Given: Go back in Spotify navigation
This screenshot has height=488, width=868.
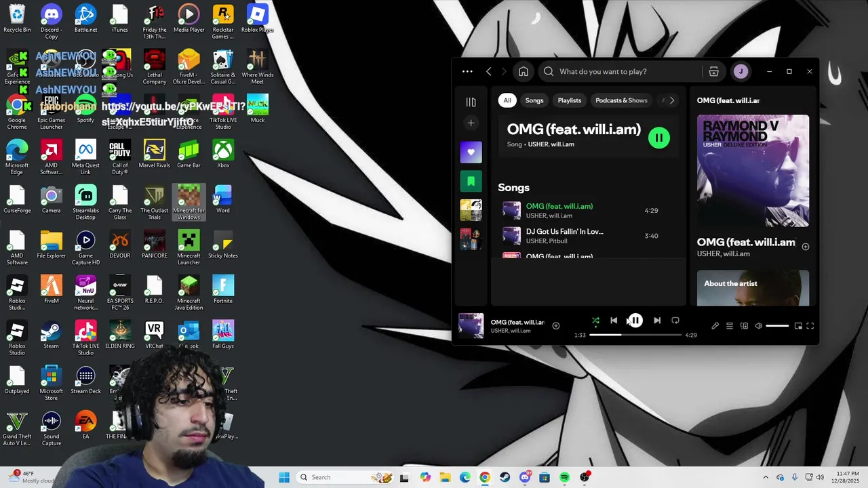Looking at the screenshot, I should tap(489, 71).
